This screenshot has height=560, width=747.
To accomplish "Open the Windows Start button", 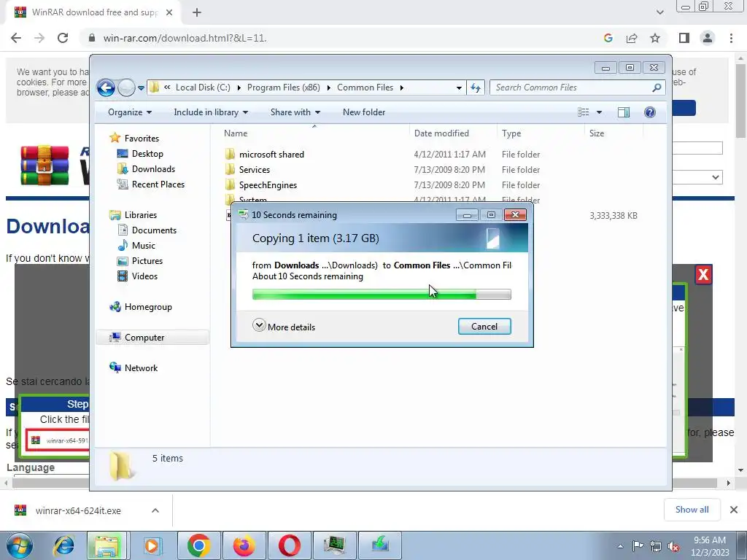I will coord(19,545).
